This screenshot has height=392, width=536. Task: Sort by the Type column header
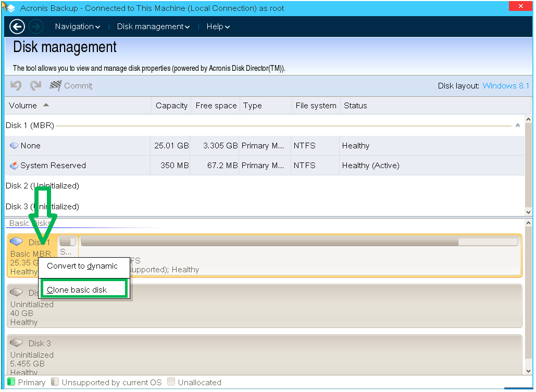pyautogui.click(x=266, y=106)
